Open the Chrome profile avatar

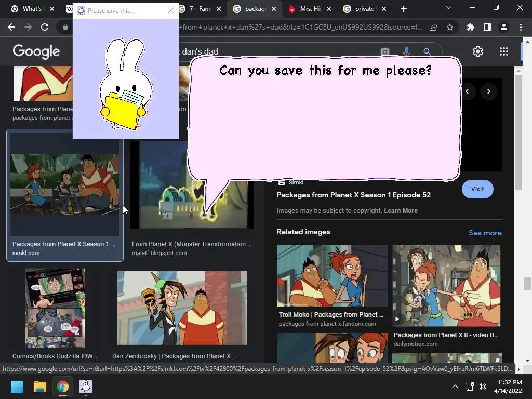(x=504, y=27)
